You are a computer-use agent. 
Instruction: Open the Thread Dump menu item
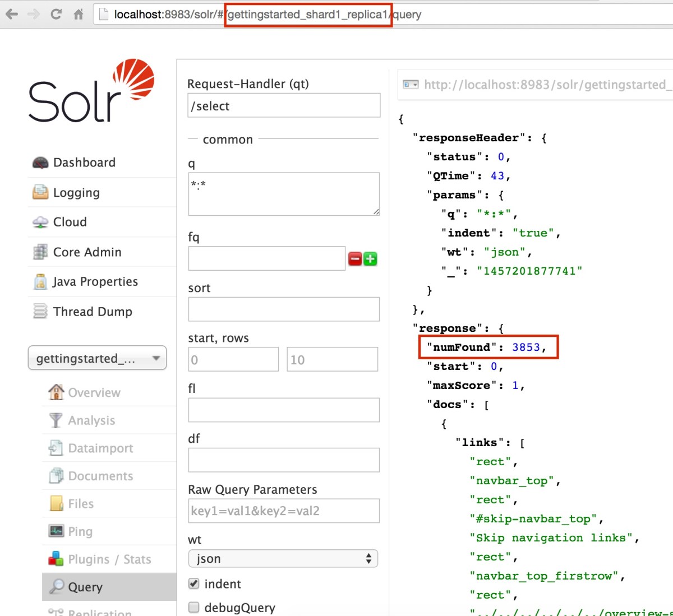tap(93, 312)
